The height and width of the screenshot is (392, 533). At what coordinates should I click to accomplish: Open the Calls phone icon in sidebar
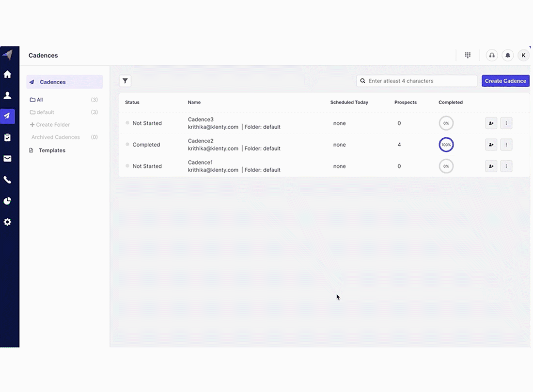click(x=7, y=180)
